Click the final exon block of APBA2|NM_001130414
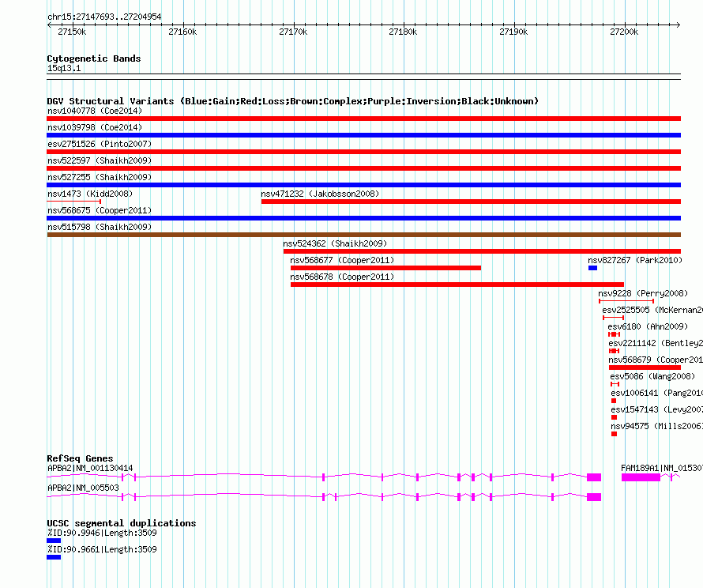 (594, 477)
